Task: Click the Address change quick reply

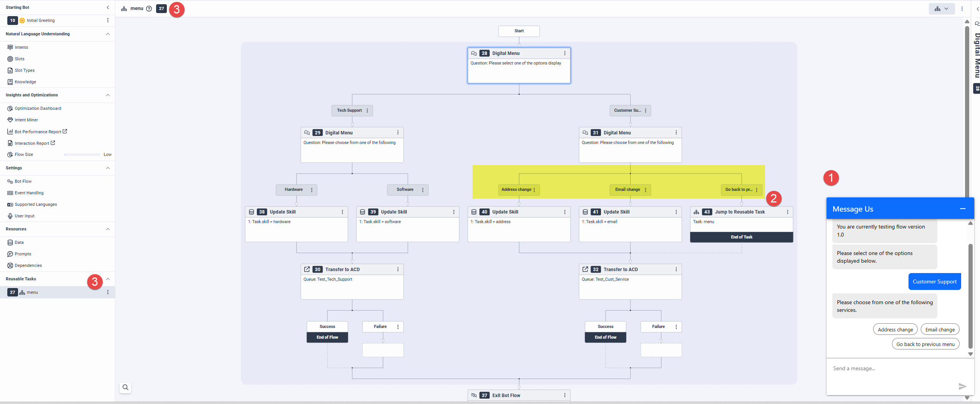Action: (895, 330)
